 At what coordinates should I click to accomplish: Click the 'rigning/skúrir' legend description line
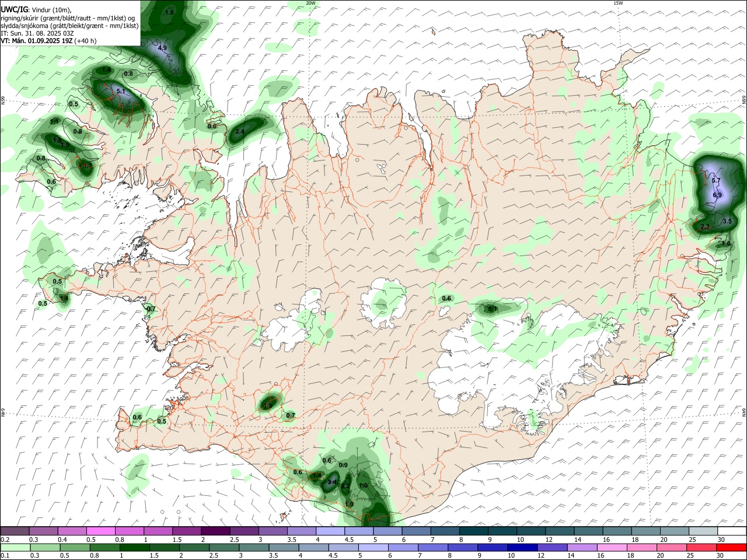[x=67, y=17]
